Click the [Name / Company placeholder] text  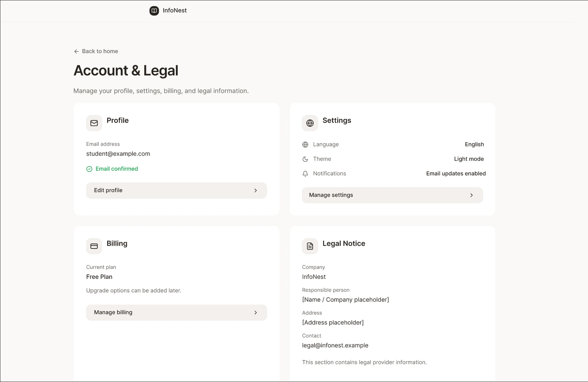coord(346,300)
